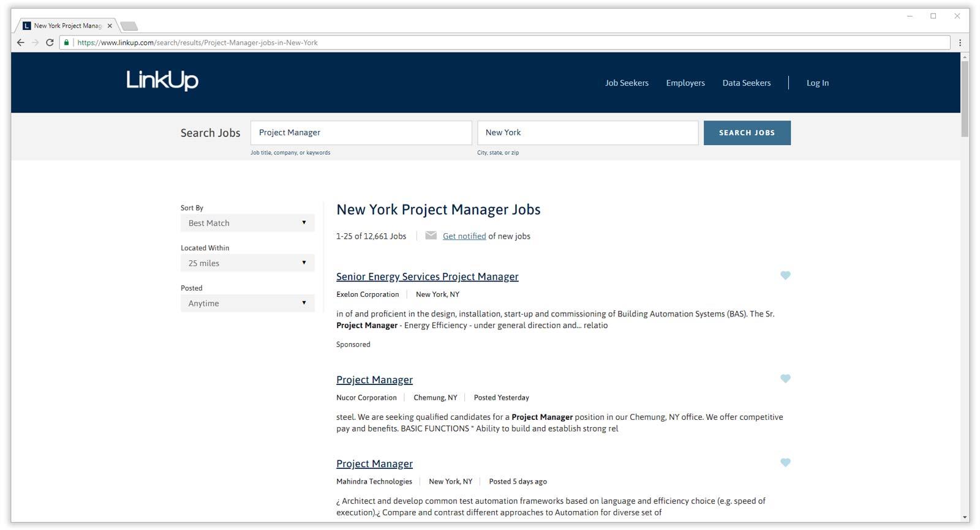980x530 pixels.
Task: Click the browser back arrow
Action: pos(21,43)
